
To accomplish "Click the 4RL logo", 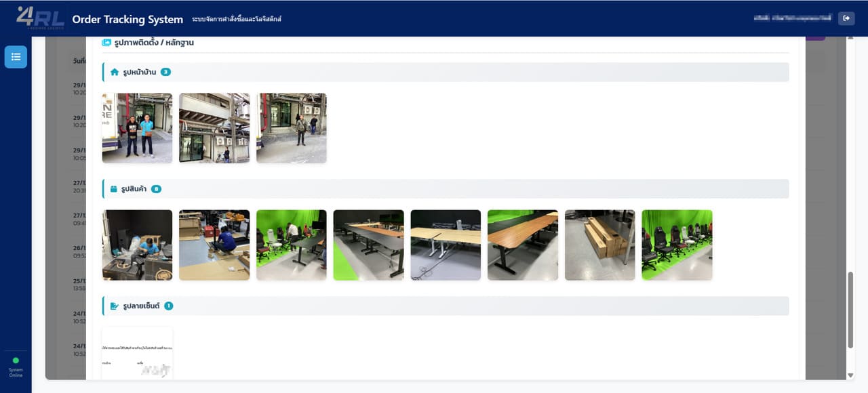I will click(x=40, y=18).
